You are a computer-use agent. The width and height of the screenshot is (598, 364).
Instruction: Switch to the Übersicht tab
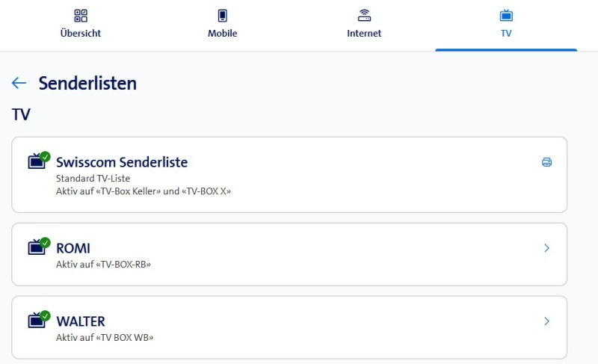point(81,34)
